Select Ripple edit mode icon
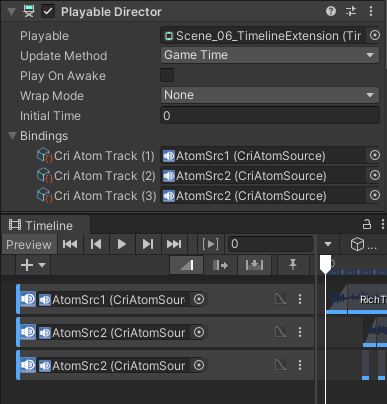The height and width of the screenshot is (404, 387). click(220, 265)
